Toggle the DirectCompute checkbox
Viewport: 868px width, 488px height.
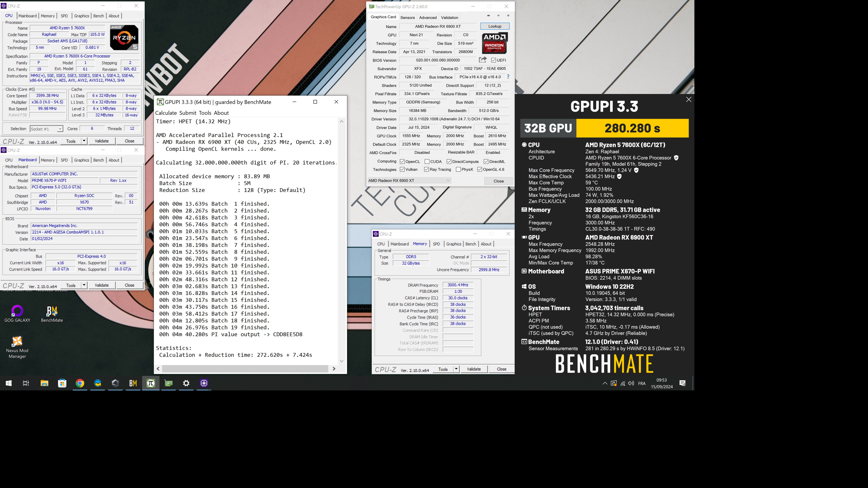tap(449, 162)
